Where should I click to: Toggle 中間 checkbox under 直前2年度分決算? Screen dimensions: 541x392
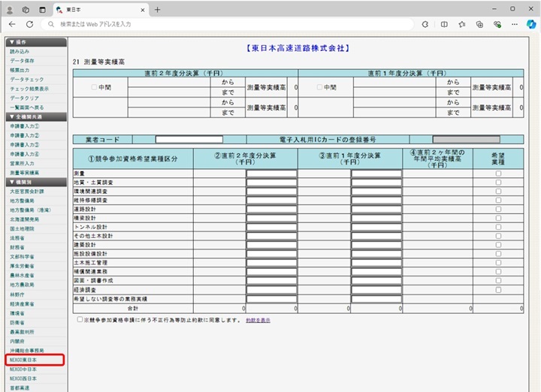point(94,87)
